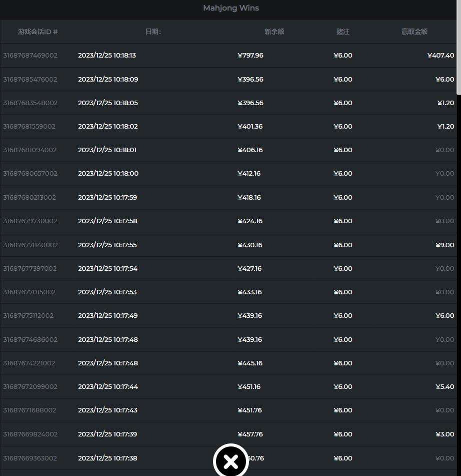Click the new balance ¥445.16
The width and height of the screenshot is (461, 476).
tap(250, 363)
